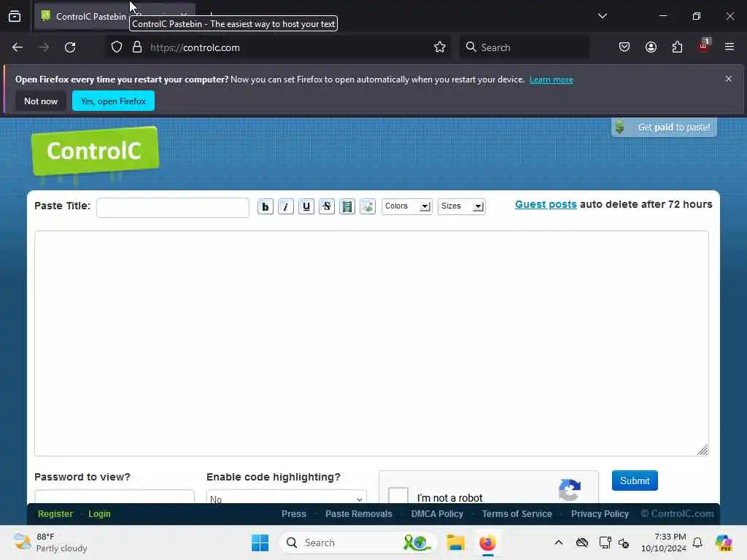Viewport: 747px width, 560px height.
Task: Open the Privacy Policy footer link
Action: click(x=600, y=514)
